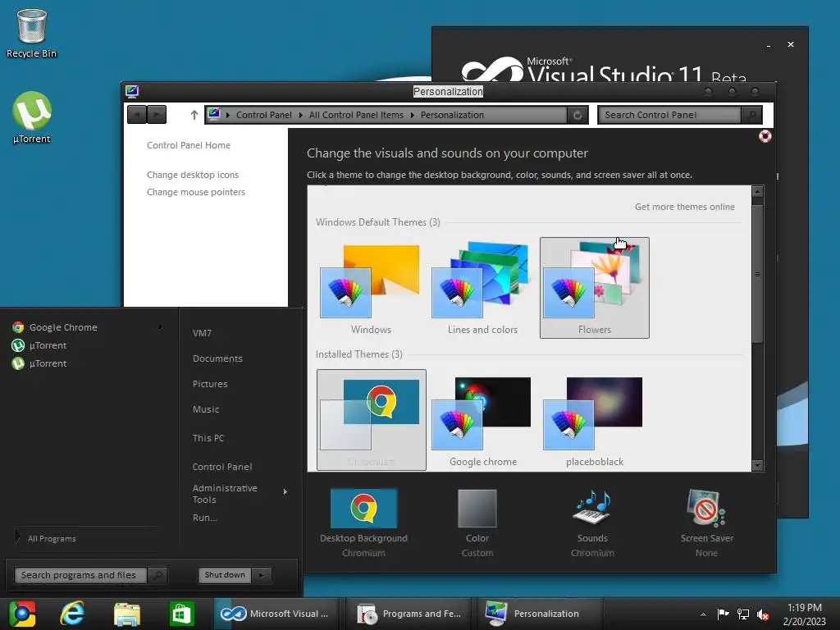Select the Flowers theme

[x=595, y=288]
